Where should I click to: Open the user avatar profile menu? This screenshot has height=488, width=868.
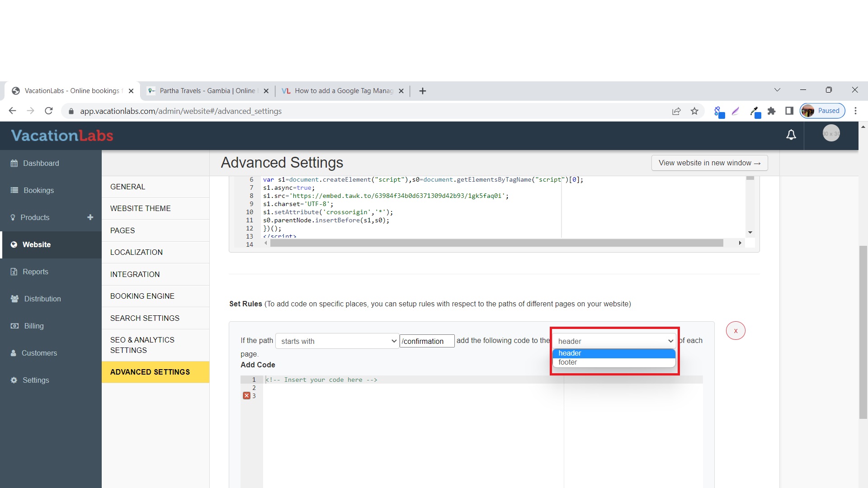831,133
